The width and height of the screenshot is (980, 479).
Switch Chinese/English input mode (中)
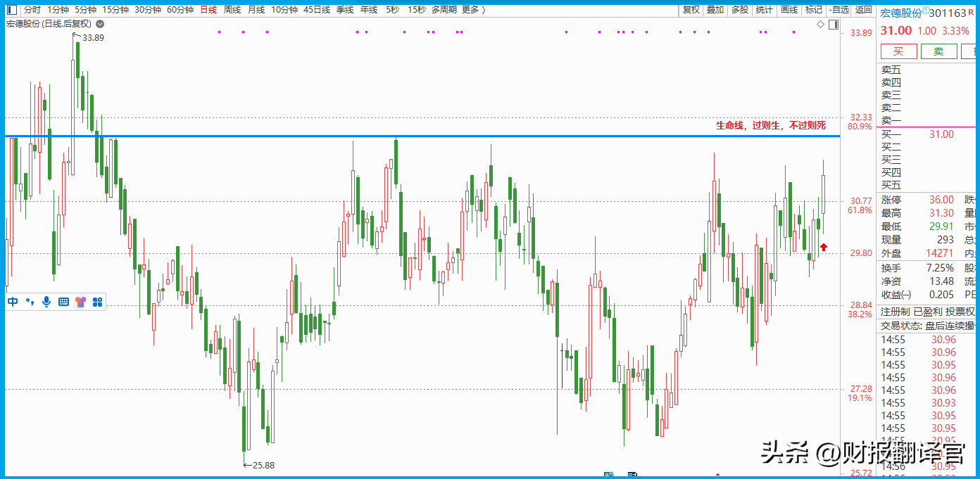coord(13,302)
